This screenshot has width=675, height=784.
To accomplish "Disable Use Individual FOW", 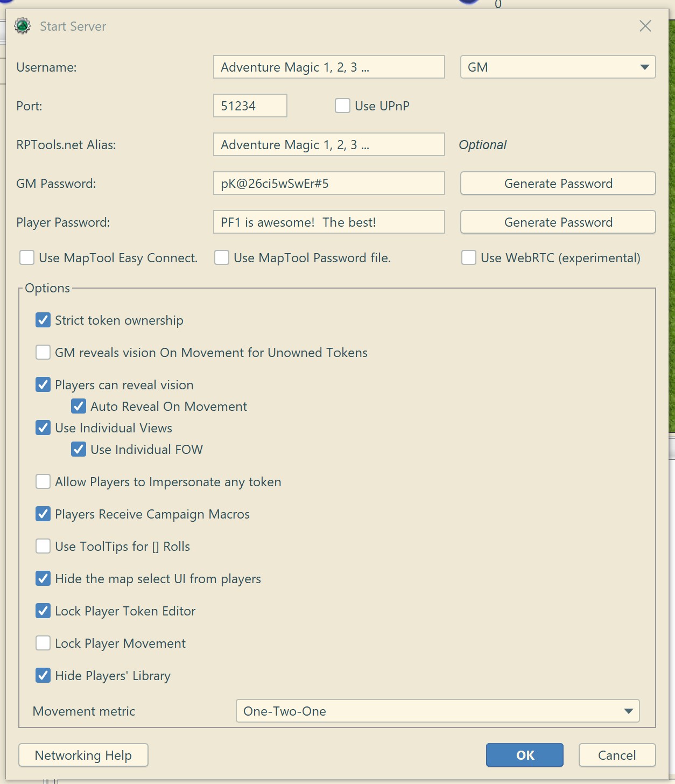I will (79, 449).
